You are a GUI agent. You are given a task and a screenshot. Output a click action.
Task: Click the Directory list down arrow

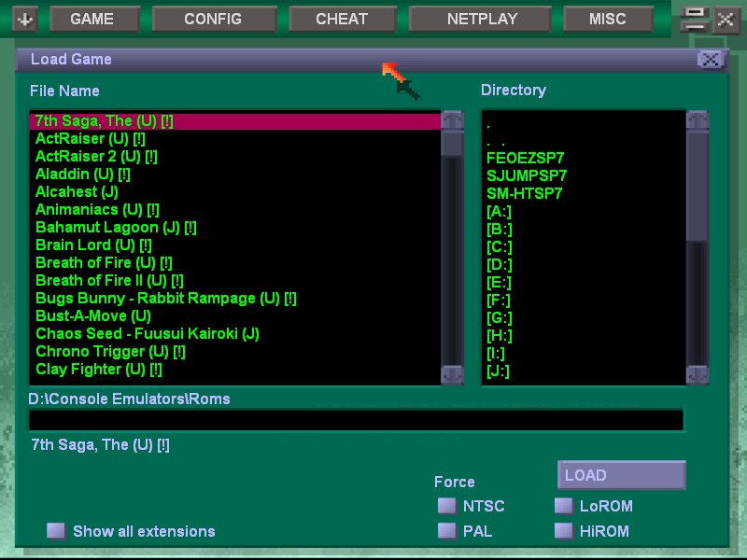tap(698, 374)
